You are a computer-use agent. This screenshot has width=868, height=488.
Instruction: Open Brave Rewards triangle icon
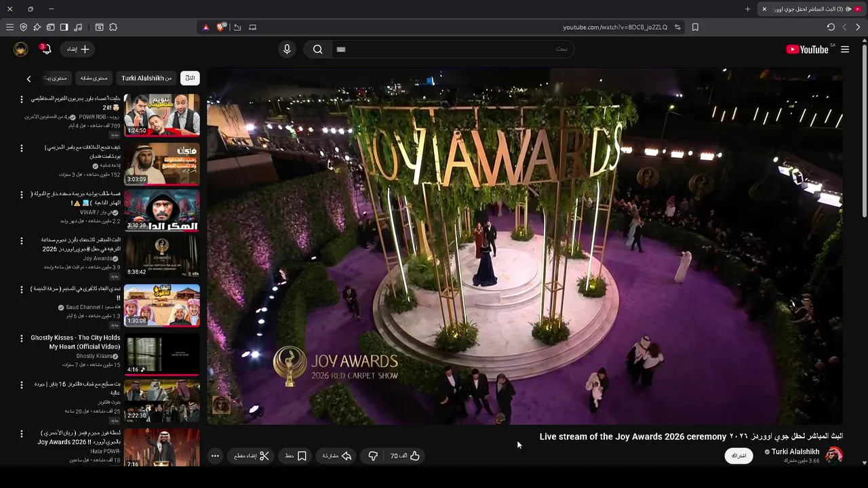[206, 27]
